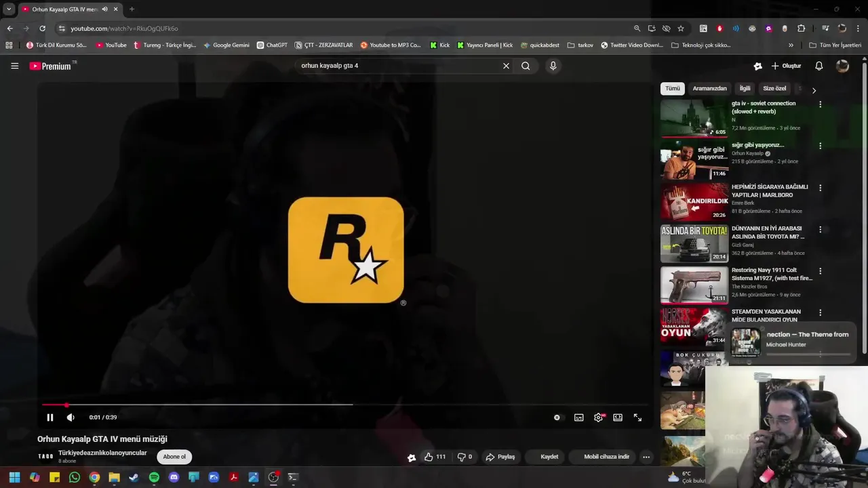Mute the tab using the tab speaker icon
This screenshot has width=868, height=488.
click(104, 9)
